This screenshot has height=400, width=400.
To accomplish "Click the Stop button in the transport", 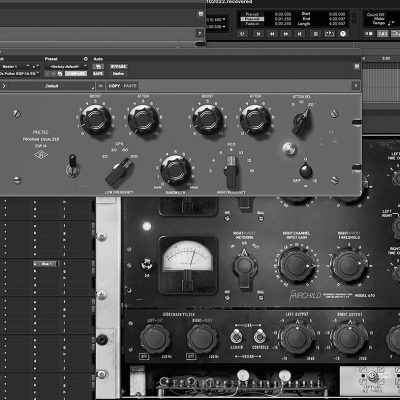I will (316, 34).
